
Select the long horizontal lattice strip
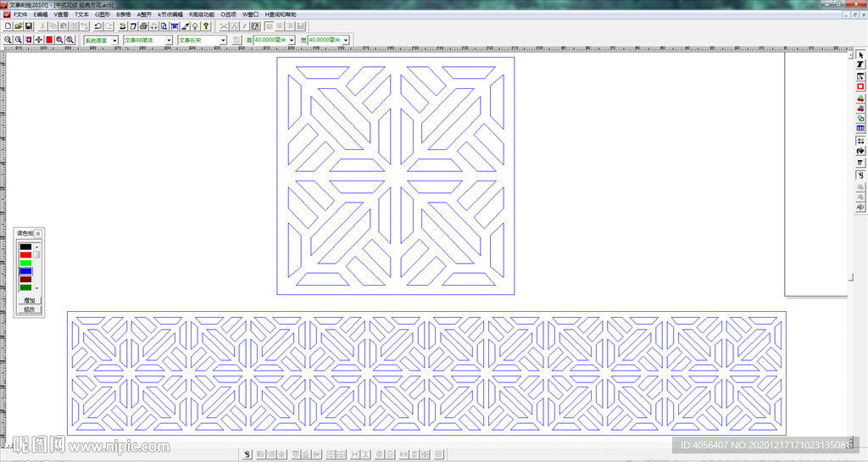coord(427,374)
